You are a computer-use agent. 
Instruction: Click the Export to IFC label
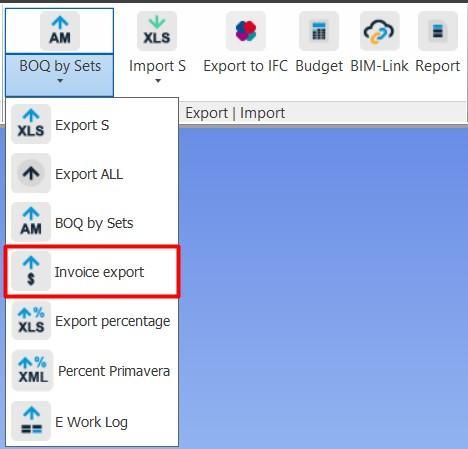tap(246, 66)
